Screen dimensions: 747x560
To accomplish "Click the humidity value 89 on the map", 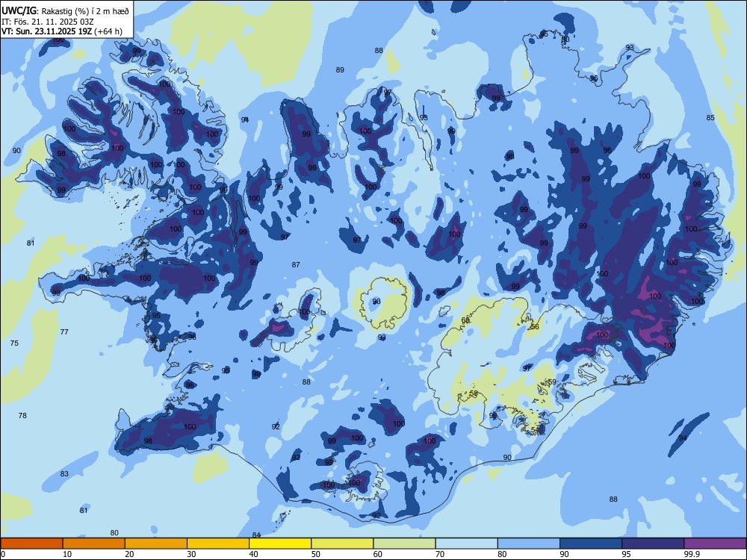I will (340, 70).
